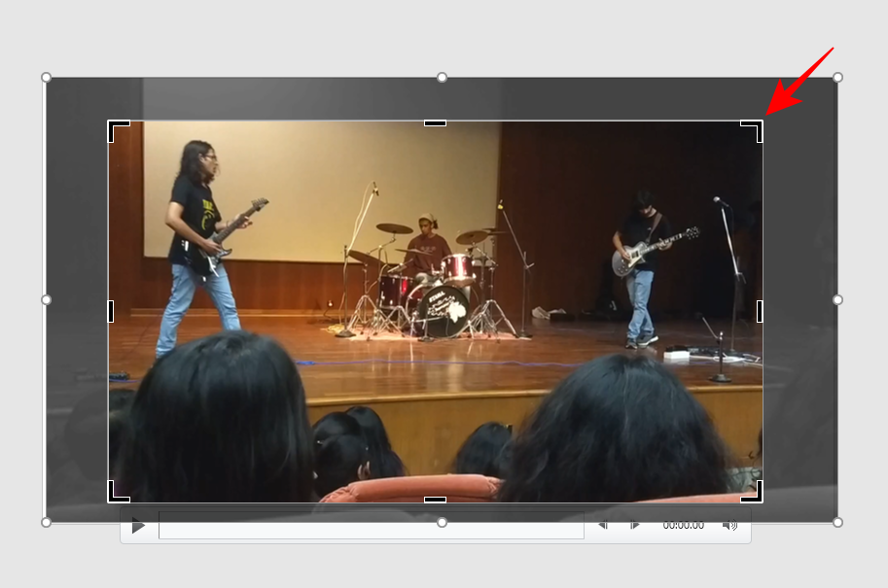Screen dimensions: 888x588
Task: Click the bottom-center crop mark
Action: tap(435, 498)
